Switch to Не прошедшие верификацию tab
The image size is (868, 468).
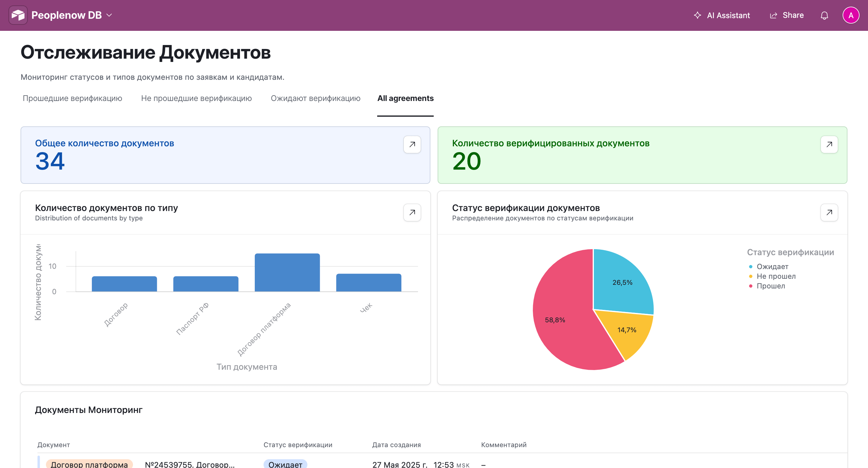pos(196,98)
